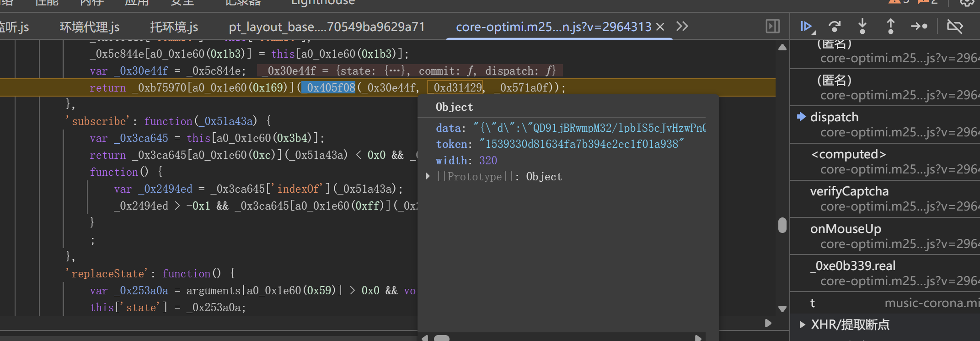Click the code editor scroll-up arrow
Image resolution: width=980 pixels, height=341 pixels.
[x=782, y=47]
